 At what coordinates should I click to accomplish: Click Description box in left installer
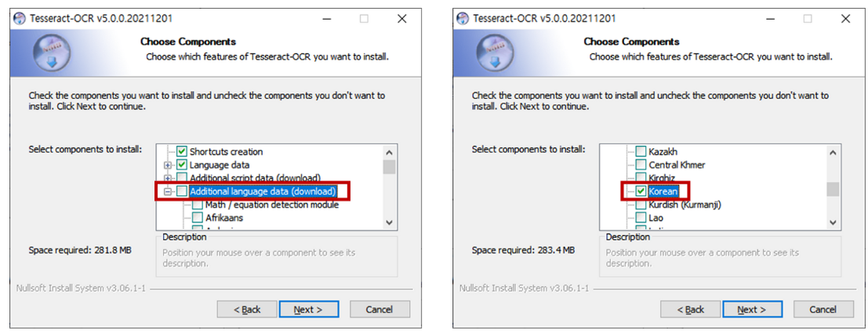277,256
